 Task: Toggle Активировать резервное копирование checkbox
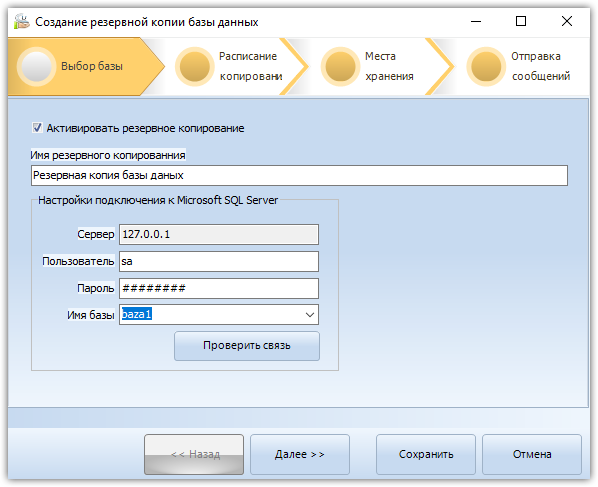[37, 128]
